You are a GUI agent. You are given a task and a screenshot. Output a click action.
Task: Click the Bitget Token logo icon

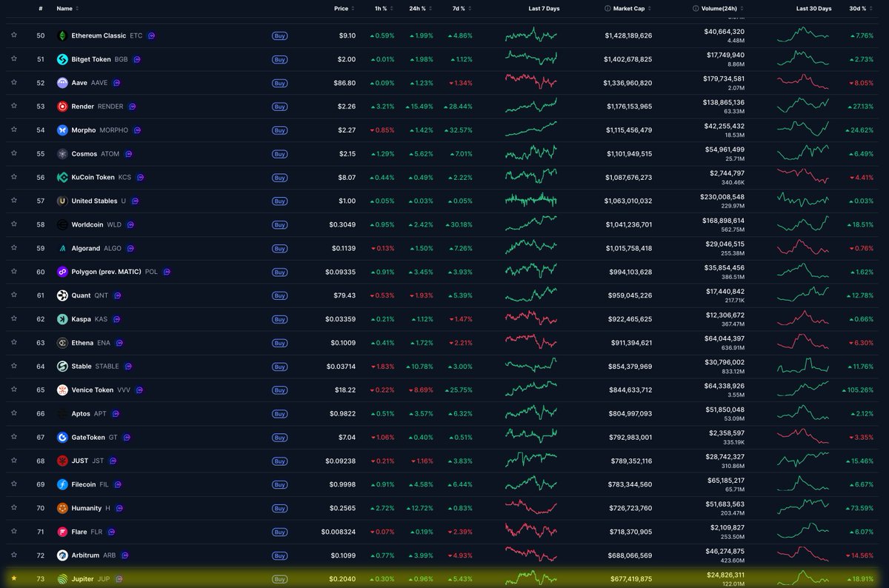[62, 59]
